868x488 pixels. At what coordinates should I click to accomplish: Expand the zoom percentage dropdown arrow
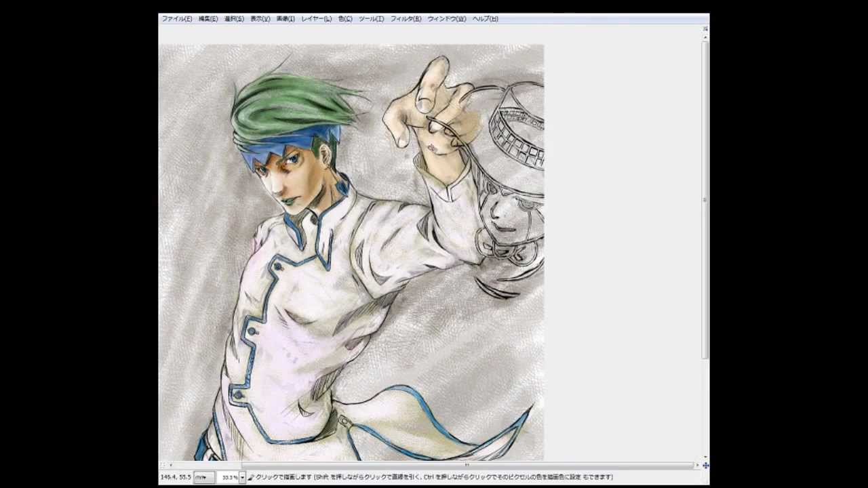click(242, 477)
